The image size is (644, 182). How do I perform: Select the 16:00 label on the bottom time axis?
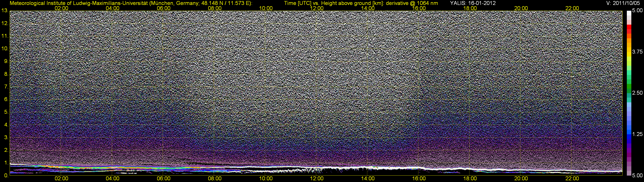pos(419,179)
